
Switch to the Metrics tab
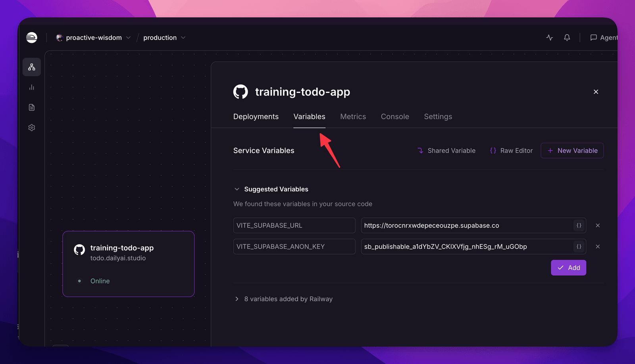pos(353,117)
